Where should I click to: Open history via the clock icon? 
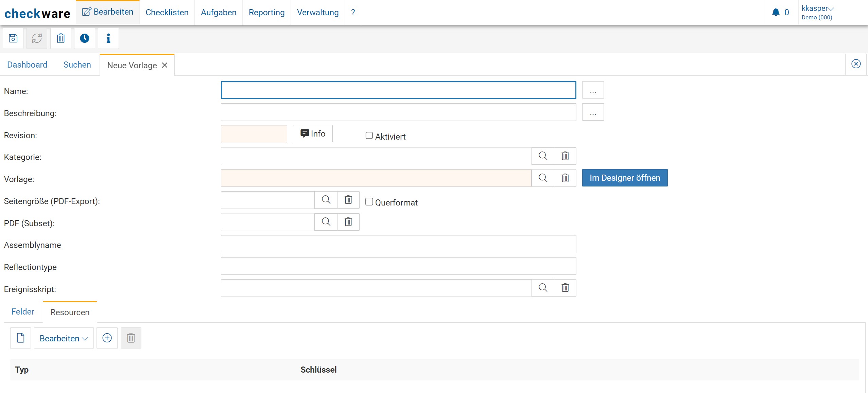pos(84,38)
